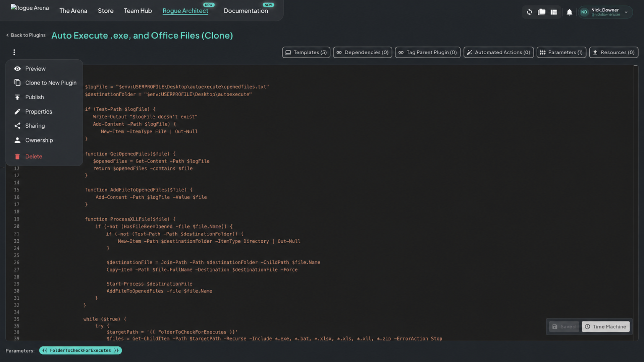The image size is (644, 362).
Task: Switch to Rogue Architect tab
Action: click(x=185, y=11)
